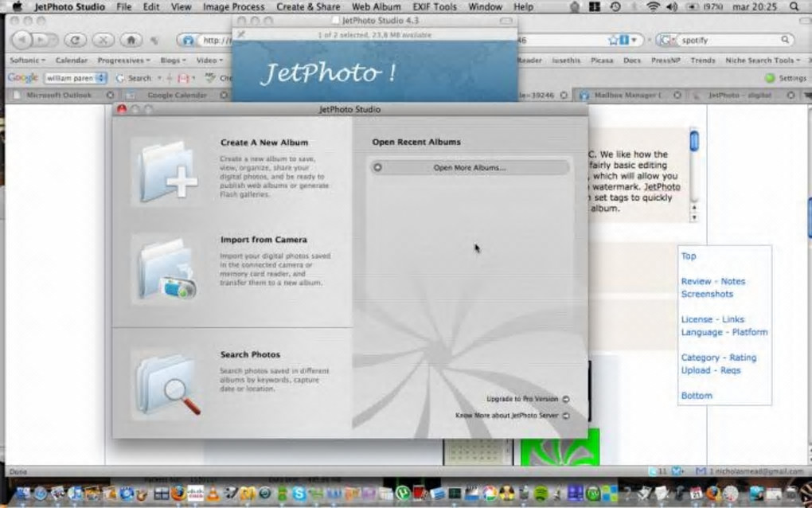Close the Google Calendar browser tab
Image resolution: width=812 pixels, height=508 pixels.
pos(224,96)
